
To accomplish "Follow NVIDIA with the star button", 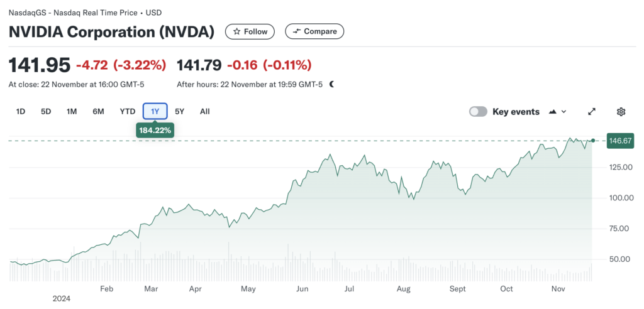I will pos(250,31).
